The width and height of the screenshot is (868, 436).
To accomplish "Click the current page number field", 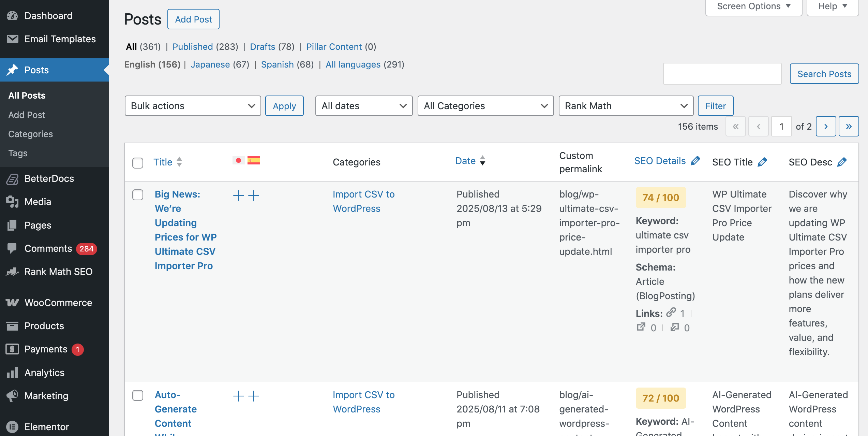I will click(x=781, y=127).
